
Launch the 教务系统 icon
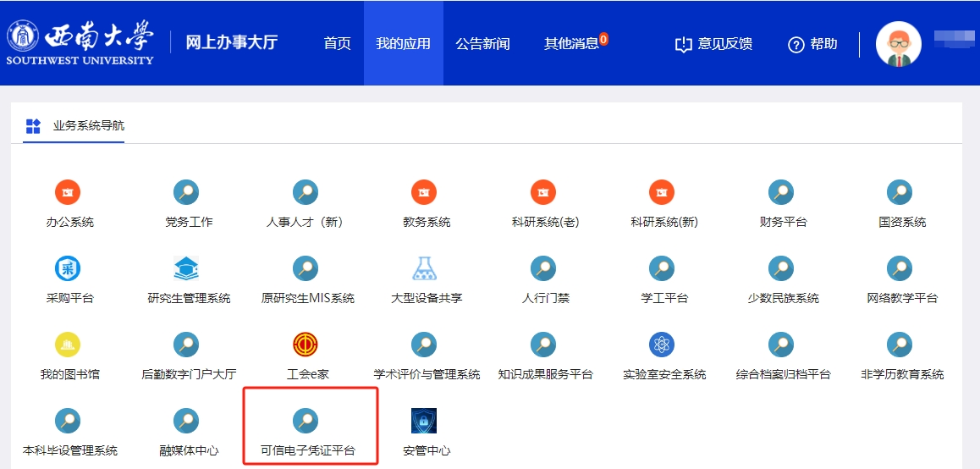coord(424,193)
